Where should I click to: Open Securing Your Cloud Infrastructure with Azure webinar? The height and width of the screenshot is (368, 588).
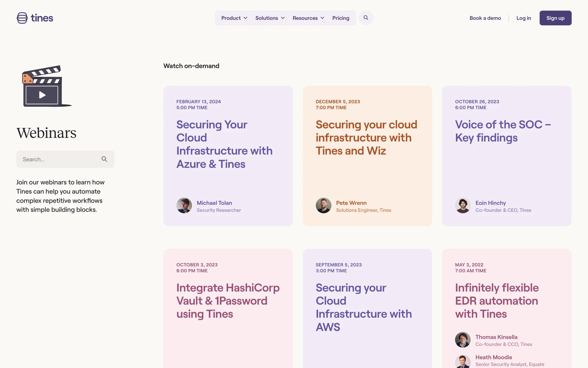(x=224, y=144)
